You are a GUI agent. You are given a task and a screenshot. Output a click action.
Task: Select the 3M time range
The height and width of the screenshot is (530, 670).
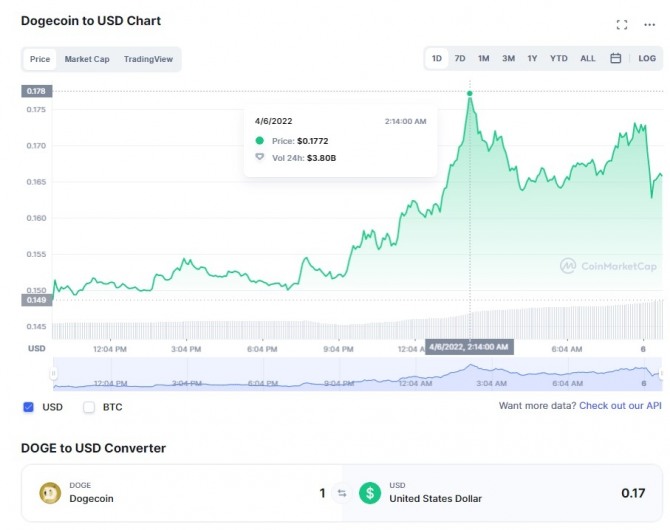tap(508, 58)
